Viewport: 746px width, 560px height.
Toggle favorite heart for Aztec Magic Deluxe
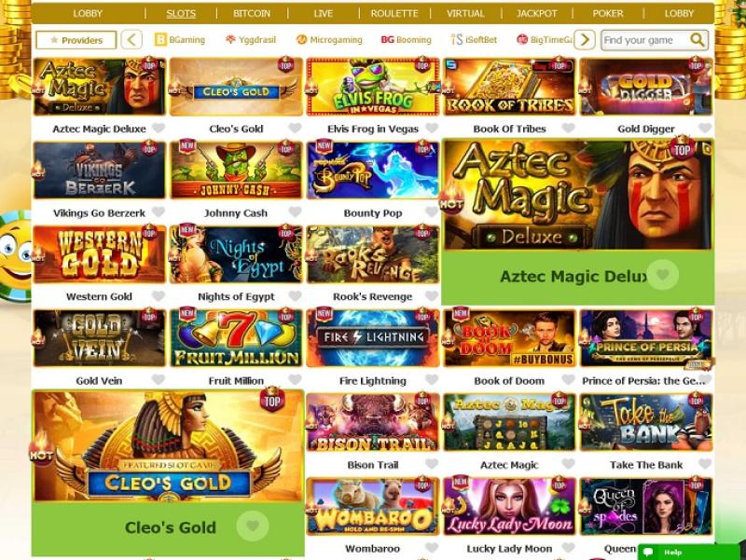tap(159, 128)
